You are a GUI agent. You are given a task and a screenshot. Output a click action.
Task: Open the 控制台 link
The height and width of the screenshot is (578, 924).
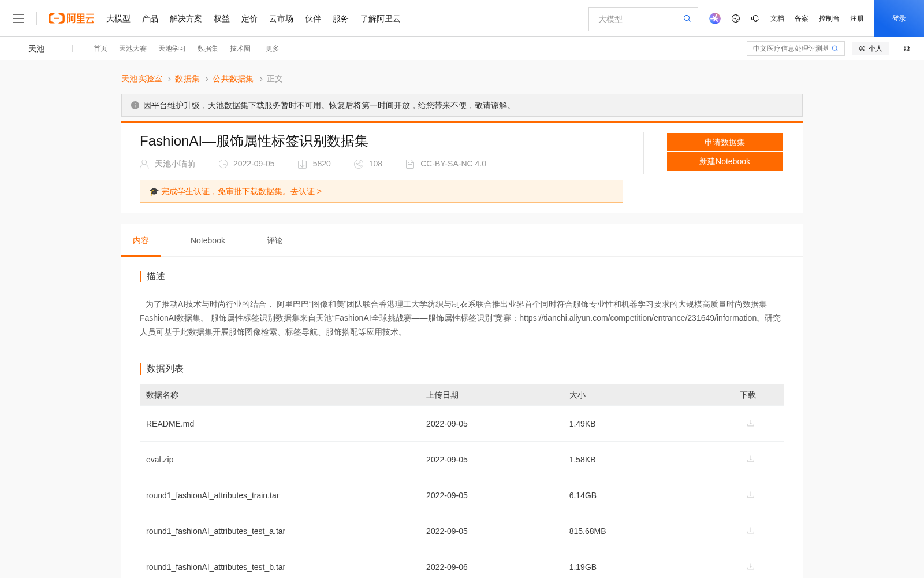(829, 18)
